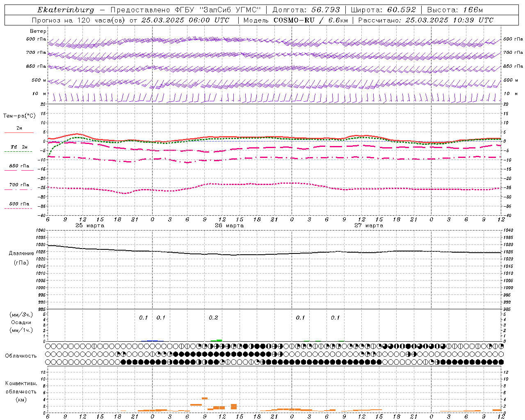Click the (км) convective cloud unit label
Screen dimensions: 525x420
coord(21,399)
